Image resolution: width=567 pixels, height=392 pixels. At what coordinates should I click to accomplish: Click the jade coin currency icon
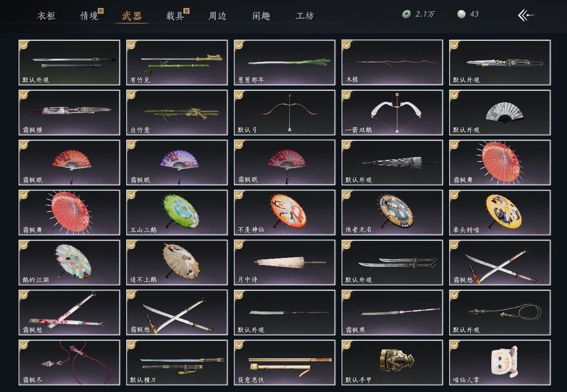point(406,14)
